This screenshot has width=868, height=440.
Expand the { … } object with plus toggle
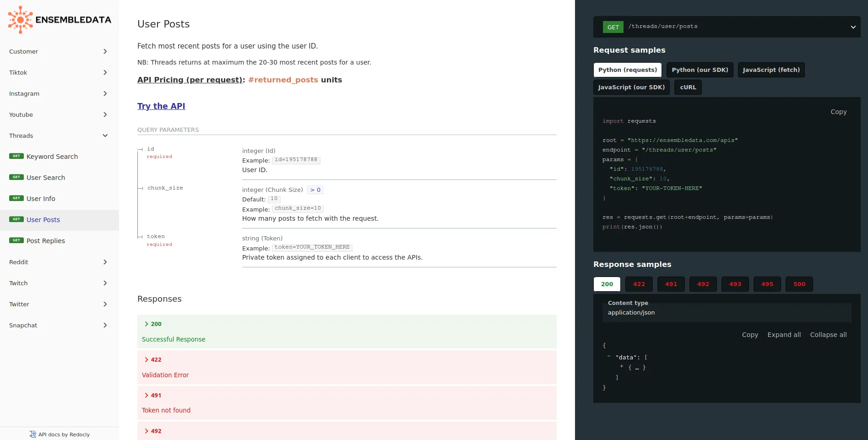622,366
